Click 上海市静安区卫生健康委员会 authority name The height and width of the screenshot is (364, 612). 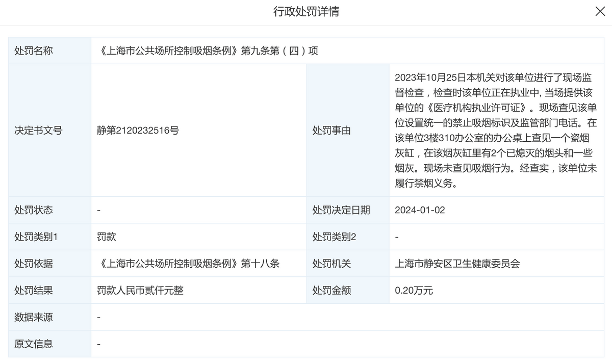tap(457, 264)
